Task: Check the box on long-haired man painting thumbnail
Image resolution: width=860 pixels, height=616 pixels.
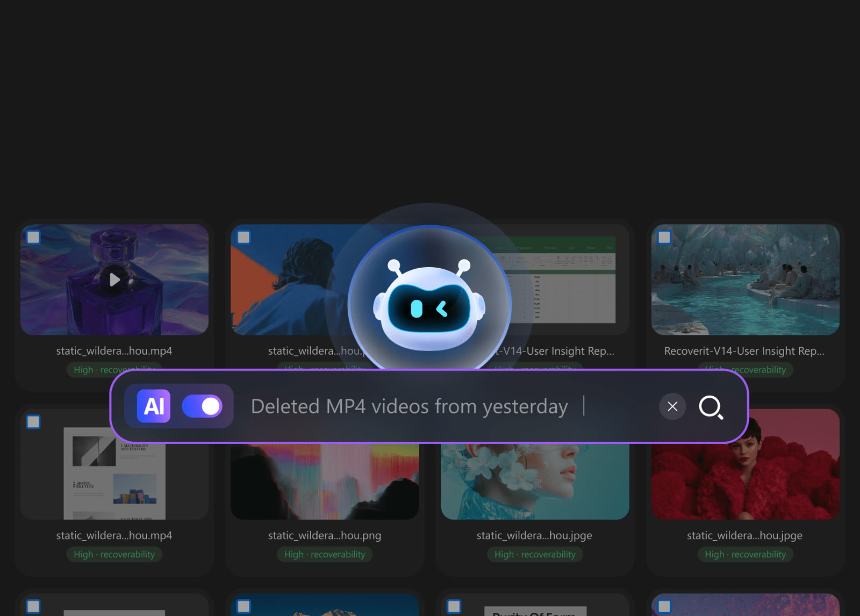Action: coord(243,237)
